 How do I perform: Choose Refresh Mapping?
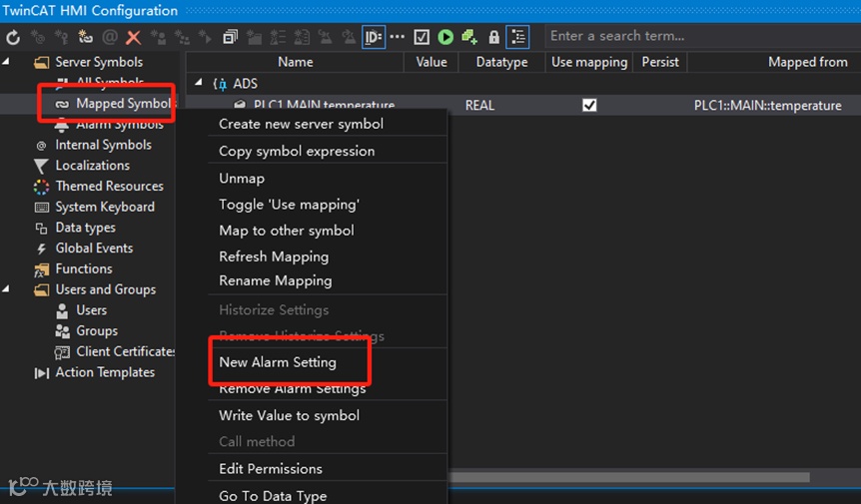(x=274, y=256)
